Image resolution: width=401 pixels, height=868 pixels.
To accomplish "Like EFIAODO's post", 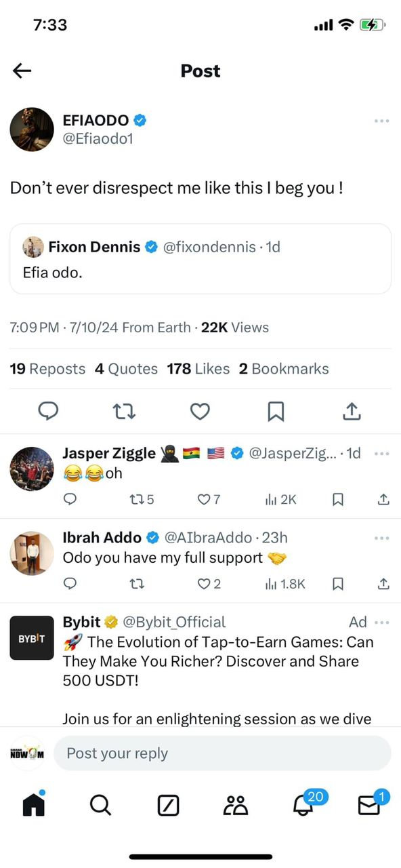I will (200, 411).
